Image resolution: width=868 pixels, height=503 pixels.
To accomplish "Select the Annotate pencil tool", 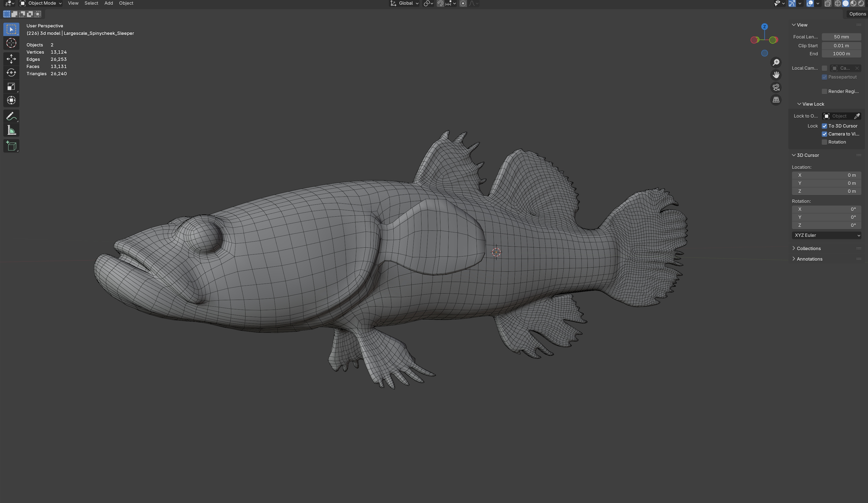I will pos(11,116).
